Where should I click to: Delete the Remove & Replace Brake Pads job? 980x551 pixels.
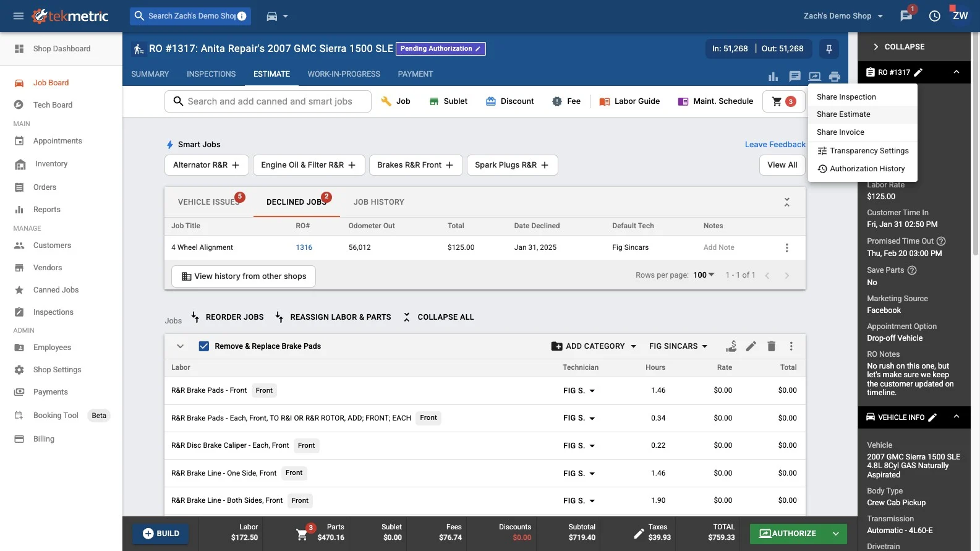pyautogui.click(x=771, y=346)
